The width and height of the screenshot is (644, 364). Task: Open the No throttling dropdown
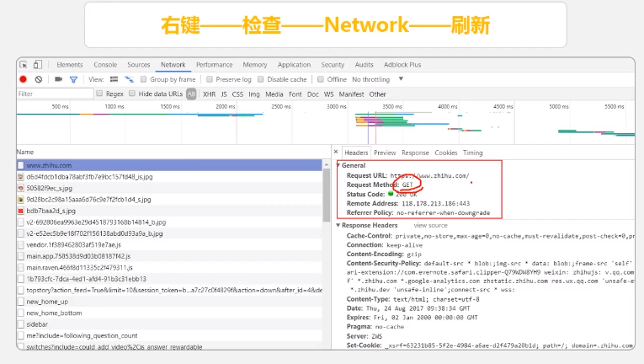click(x=377, y=79)
